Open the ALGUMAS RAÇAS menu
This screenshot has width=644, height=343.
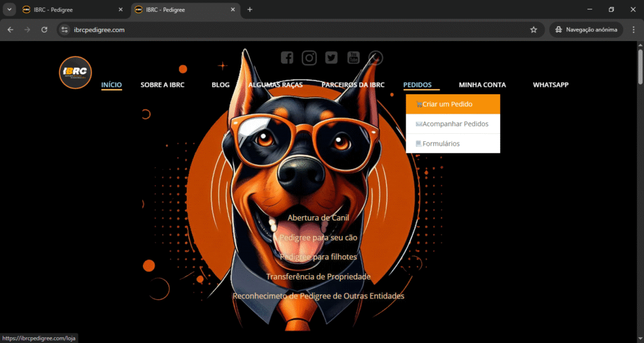click(x=275, y=85)
